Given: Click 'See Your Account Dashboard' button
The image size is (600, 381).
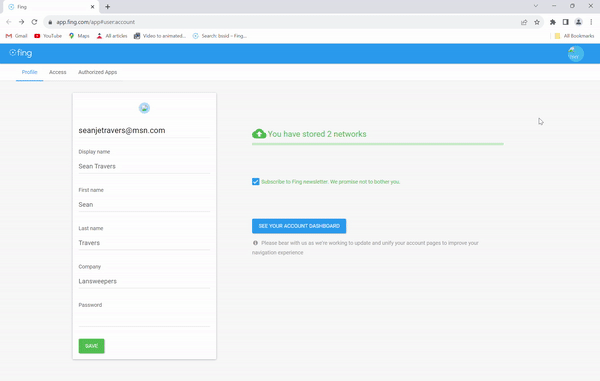Looking at the screenshot, I should pyautogui.click(x=299, y=226).
